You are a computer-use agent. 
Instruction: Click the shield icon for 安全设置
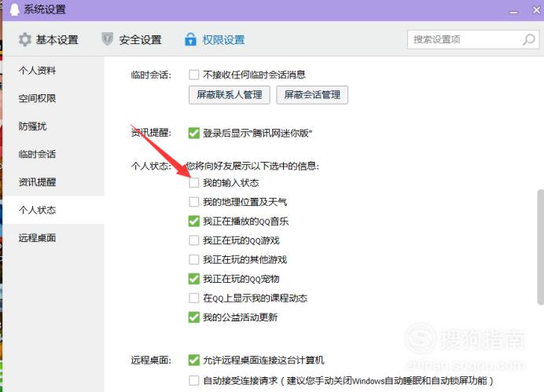107,39
